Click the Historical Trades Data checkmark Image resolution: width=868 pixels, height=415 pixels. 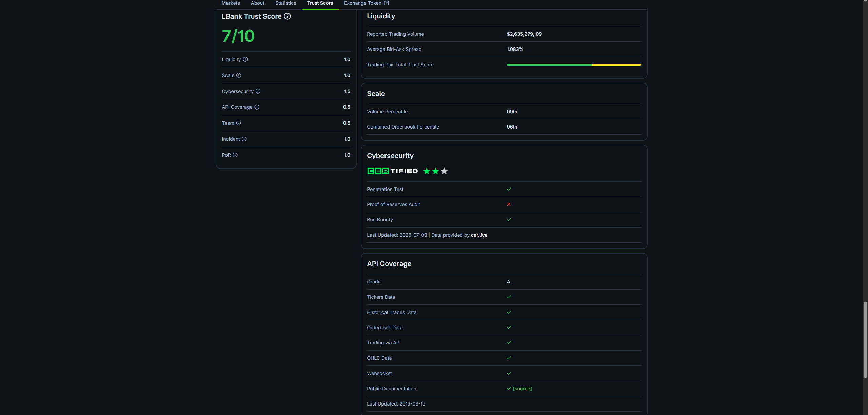click(x=509, y=312)
